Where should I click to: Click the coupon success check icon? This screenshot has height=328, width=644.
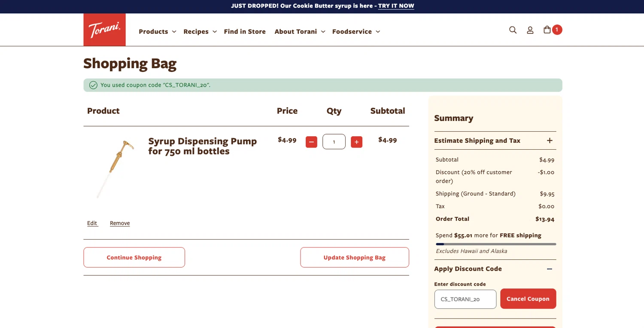pos(93,85)
